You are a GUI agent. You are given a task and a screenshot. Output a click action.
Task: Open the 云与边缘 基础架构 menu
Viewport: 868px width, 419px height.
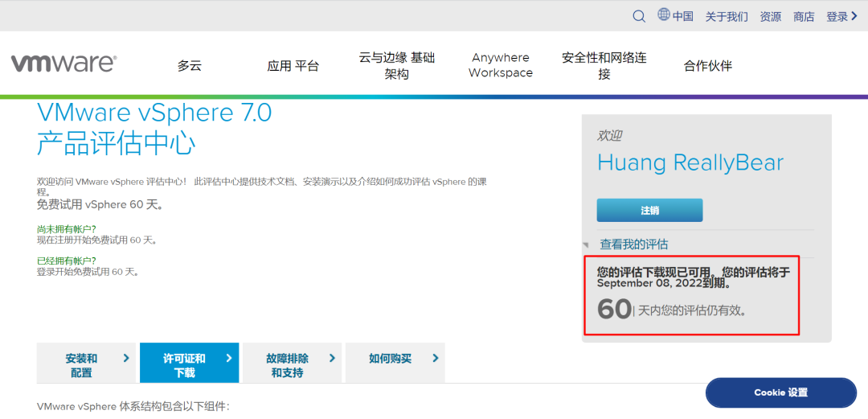397,66
